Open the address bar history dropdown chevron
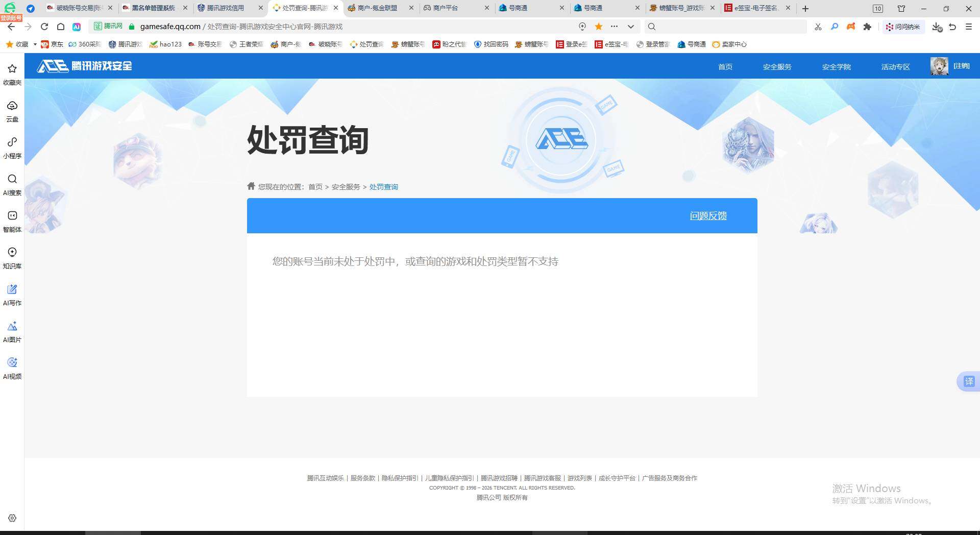The image size is (980, 535). 631,27
